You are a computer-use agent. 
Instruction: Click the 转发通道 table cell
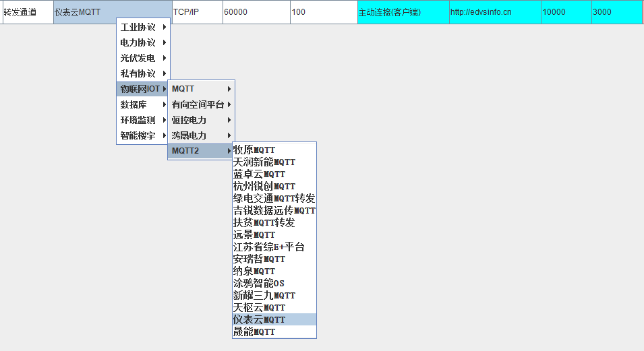click(28, 12)
